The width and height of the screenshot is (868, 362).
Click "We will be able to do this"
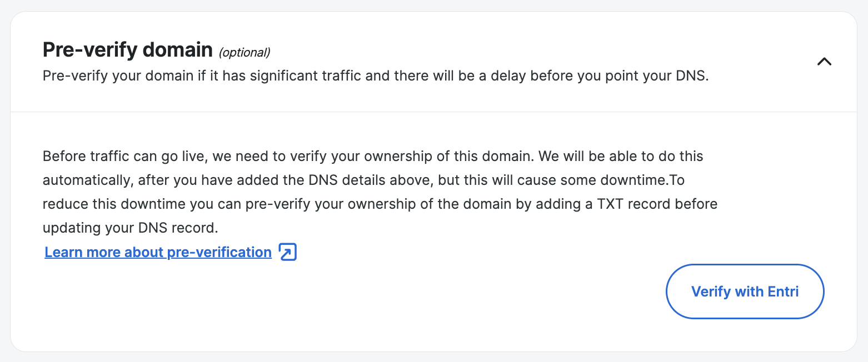[x=620, y=156]
